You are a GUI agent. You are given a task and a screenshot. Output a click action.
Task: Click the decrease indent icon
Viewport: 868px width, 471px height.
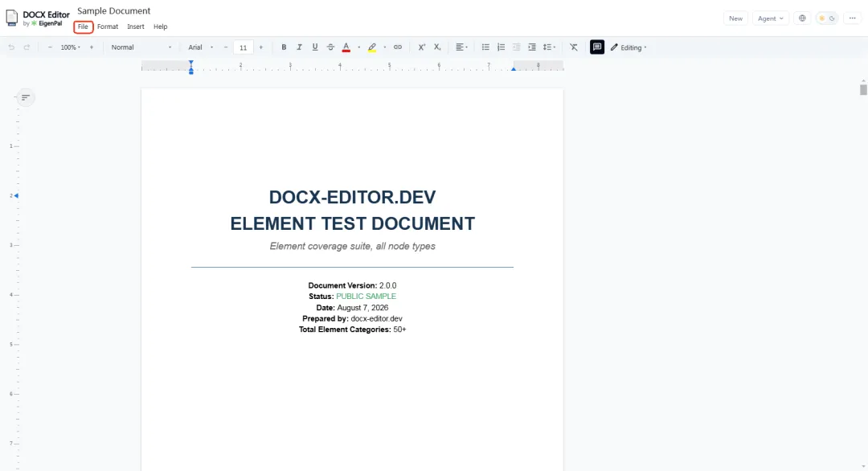pos(517,47)
